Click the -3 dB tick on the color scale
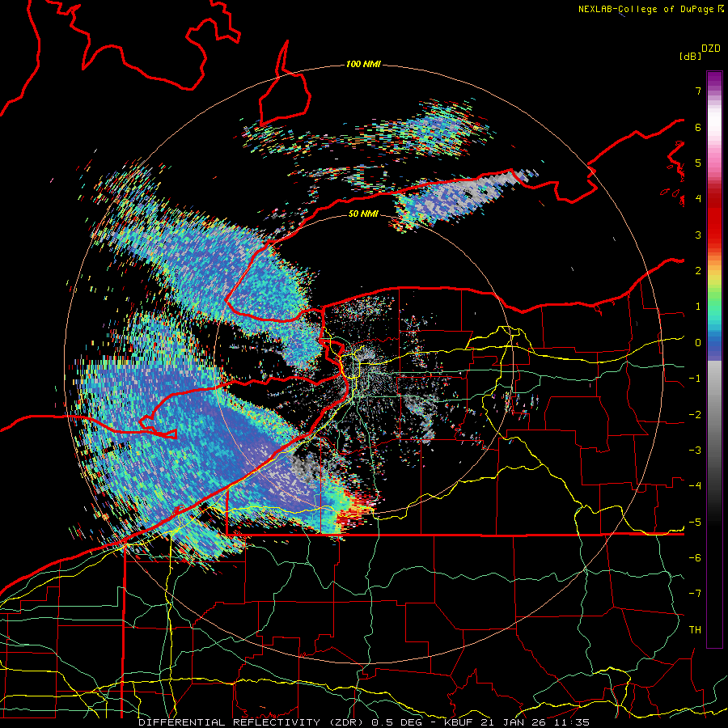728x728 pixels. 695,451
